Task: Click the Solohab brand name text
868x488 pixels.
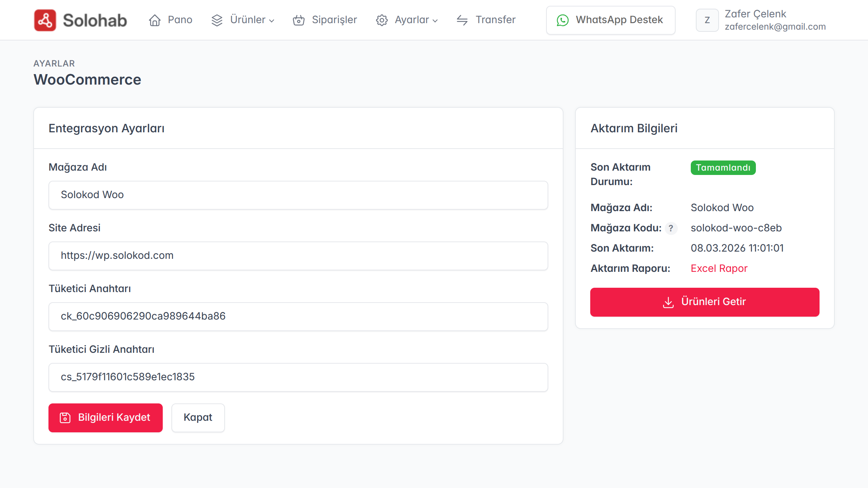Action: click(95, 20)
